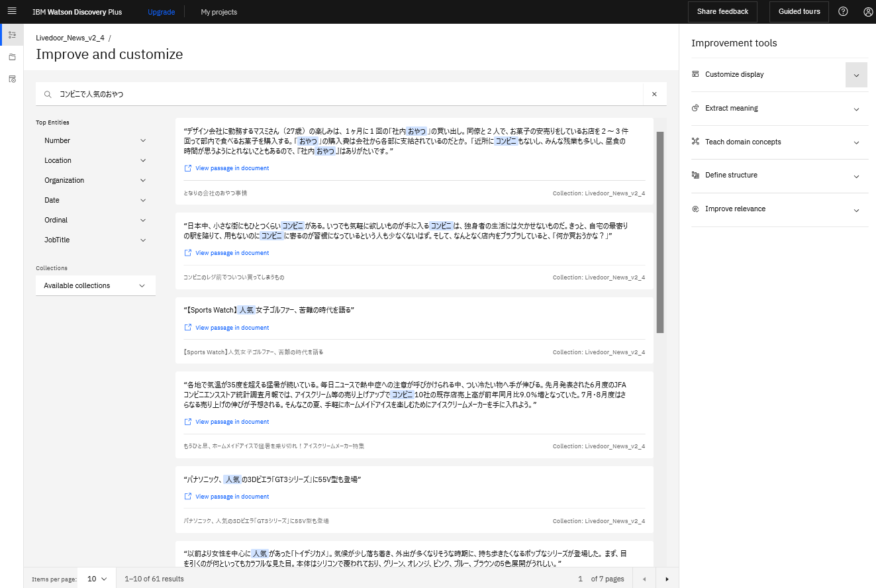876x588 pixels.
Task: Click external-link icon in パナソニック result
Action: tap(188, 497)
